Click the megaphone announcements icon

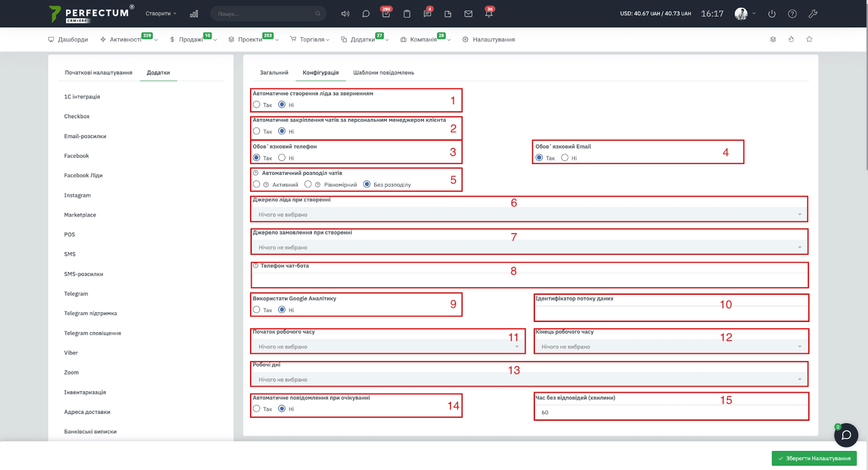[345, 14]
